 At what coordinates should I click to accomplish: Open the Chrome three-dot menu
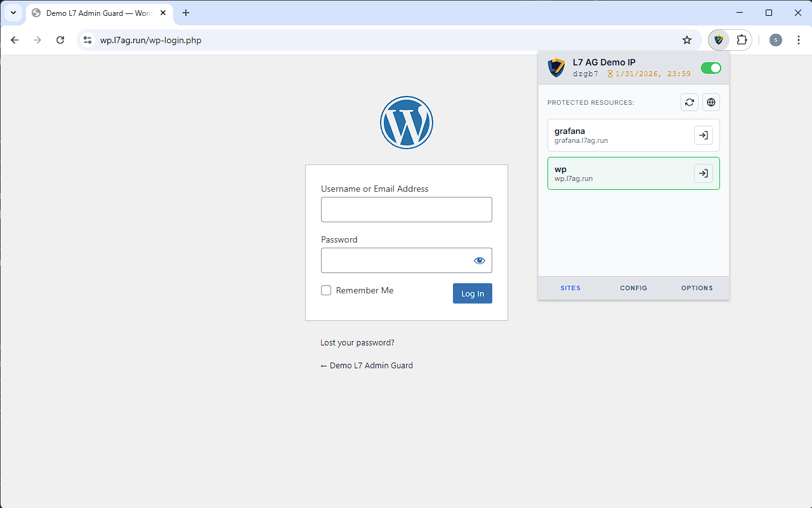click(x=798, y=39)
